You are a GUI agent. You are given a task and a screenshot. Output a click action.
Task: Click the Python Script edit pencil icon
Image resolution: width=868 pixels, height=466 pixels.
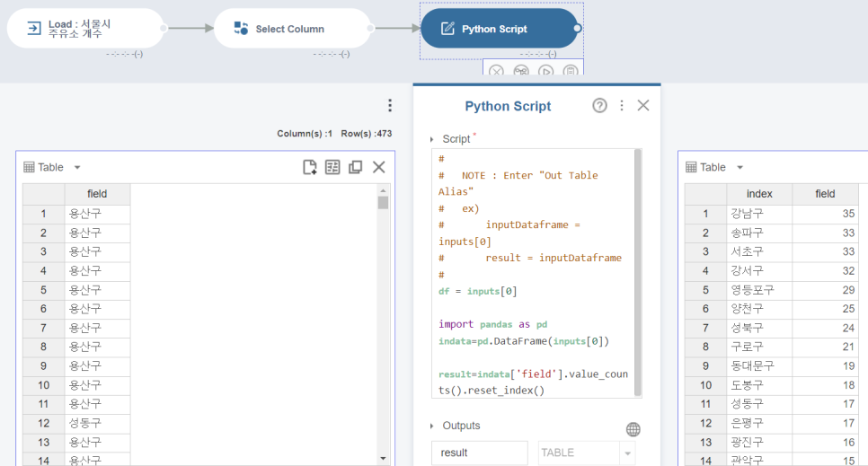coord(447,28)
